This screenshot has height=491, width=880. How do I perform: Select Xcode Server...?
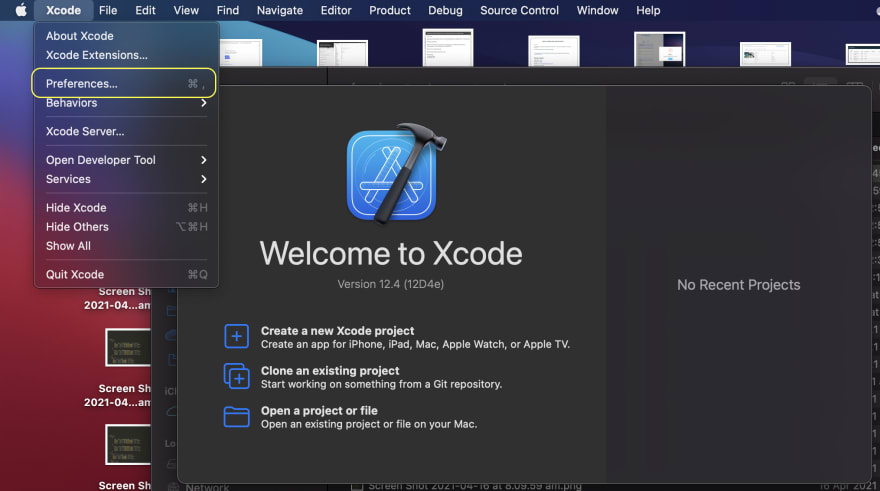[x=126, y=131]
